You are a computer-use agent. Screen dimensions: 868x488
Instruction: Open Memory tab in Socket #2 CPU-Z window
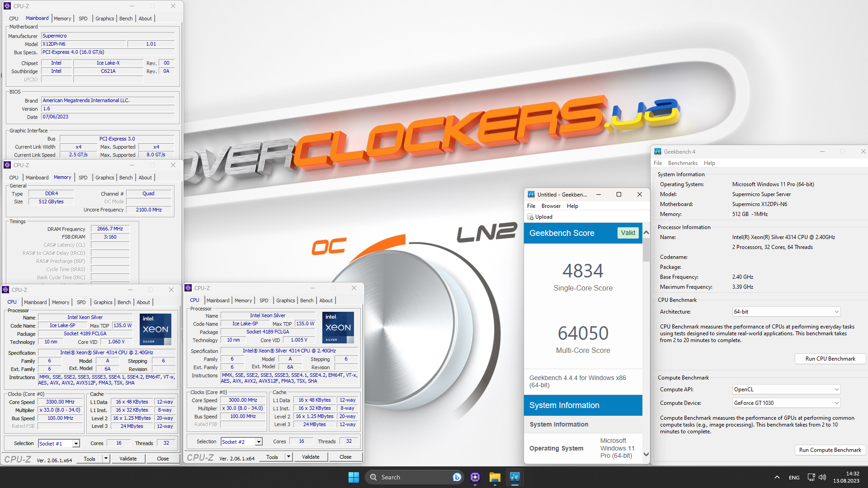[243, 300]
